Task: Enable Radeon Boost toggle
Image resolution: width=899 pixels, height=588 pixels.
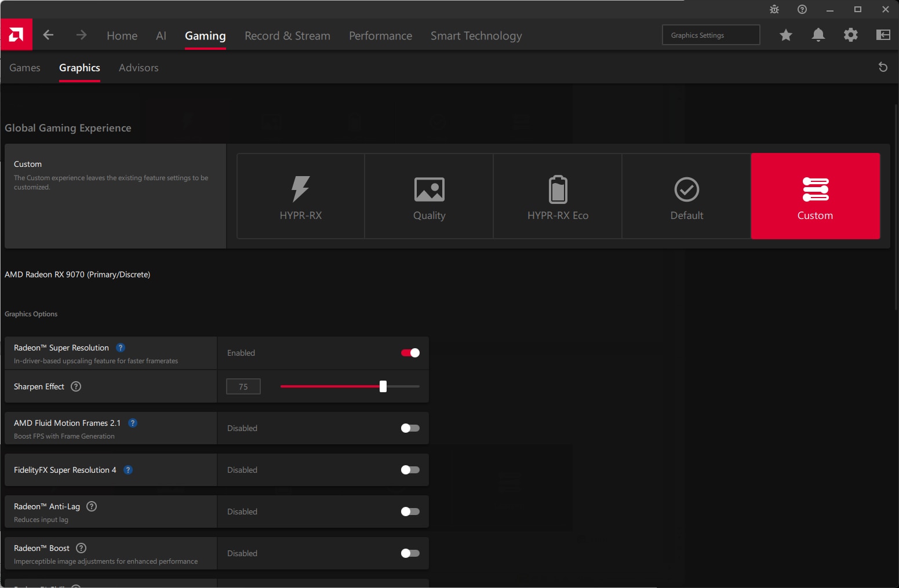Action: tap(410, 553)
